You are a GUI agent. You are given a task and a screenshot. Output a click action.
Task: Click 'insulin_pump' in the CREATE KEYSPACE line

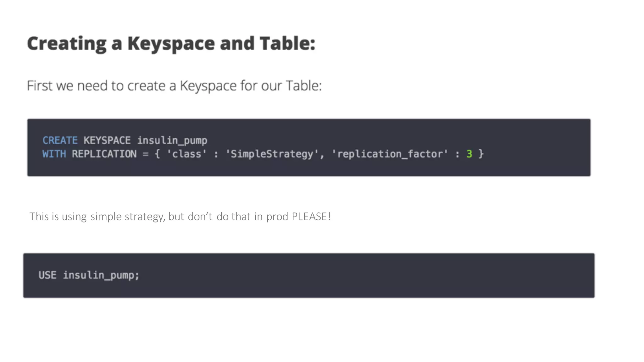pos(172,140)
